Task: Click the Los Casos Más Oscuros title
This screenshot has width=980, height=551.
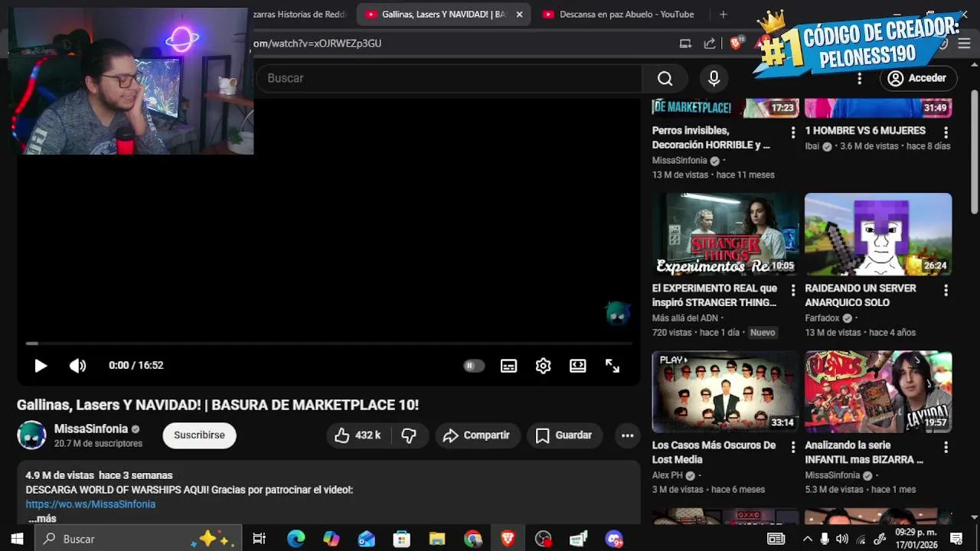Action: [714, 452]
